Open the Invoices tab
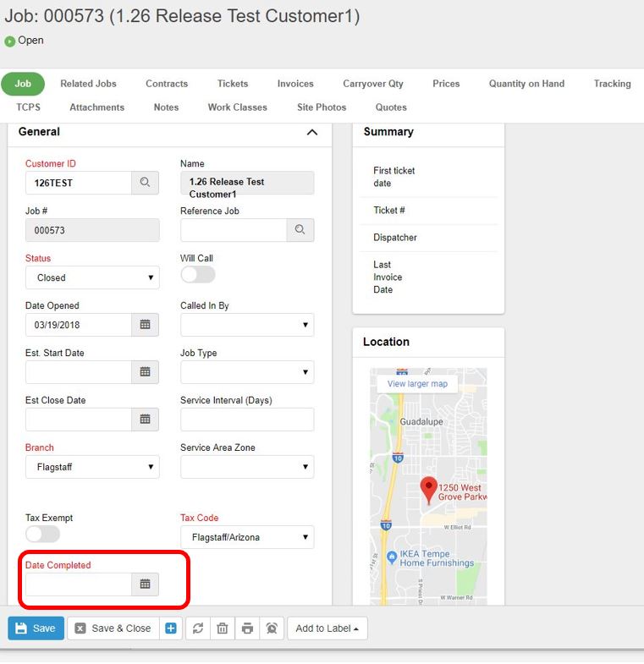Screen dimensions: 644x664 click(x=295, y=84)
